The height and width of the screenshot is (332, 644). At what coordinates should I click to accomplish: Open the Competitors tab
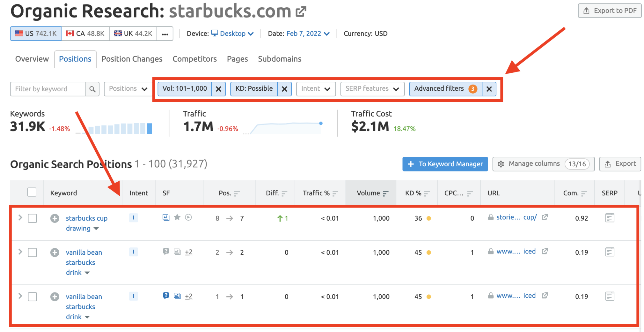coord(194,59)
